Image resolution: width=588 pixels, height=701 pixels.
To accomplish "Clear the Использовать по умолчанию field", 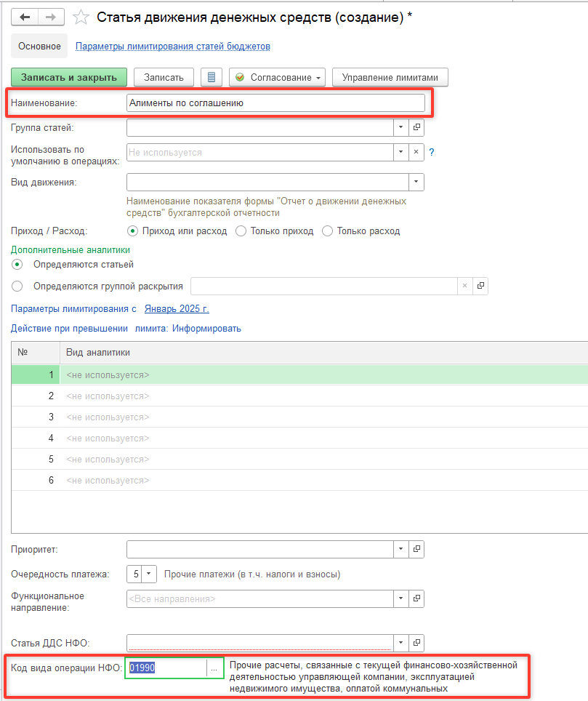I will (417, 153).
